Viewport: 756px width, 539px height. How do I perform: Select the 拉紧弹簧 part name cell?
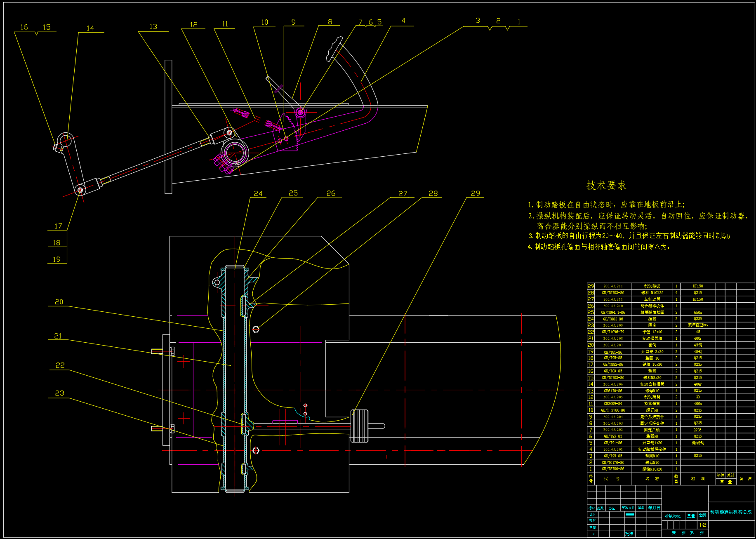coord(652,404)
